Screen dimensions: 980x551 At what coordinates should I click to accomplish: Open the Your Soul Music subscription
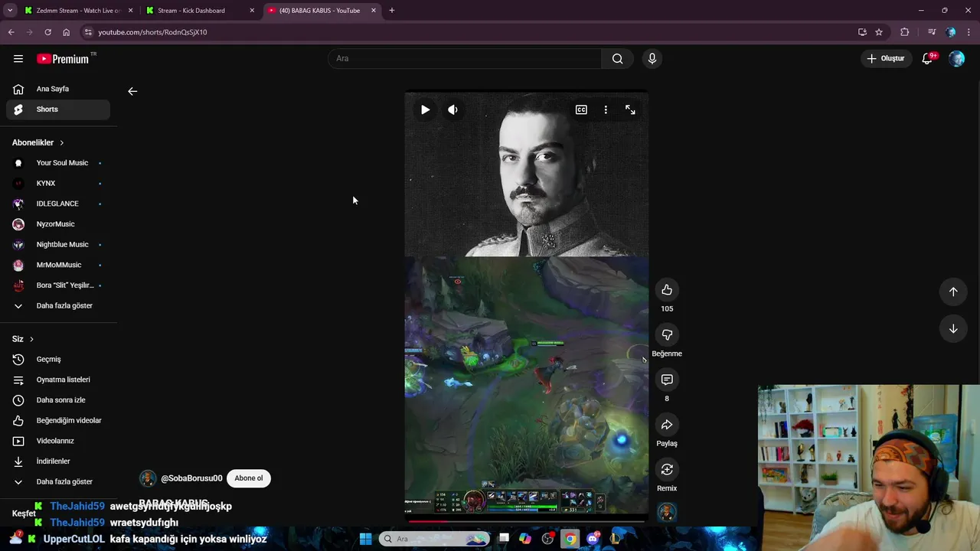(58, 163)
